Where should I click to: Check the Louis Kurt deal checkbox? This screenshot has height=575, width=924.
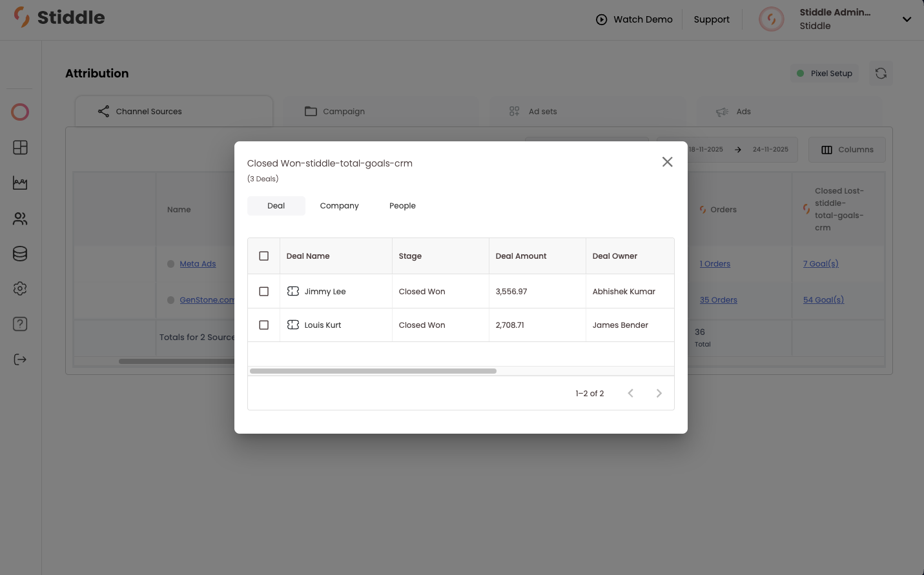pyautogui.click(x=263, y=325)
